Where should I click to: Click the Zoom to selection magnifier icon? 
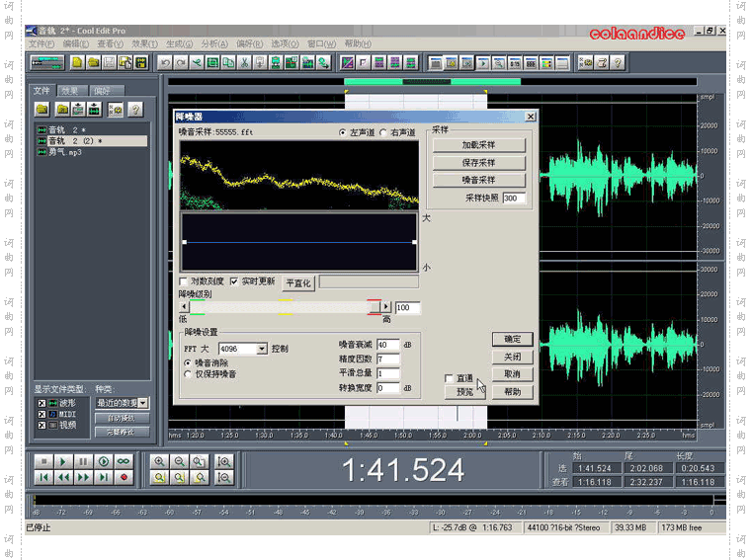[x=159, y=477]
